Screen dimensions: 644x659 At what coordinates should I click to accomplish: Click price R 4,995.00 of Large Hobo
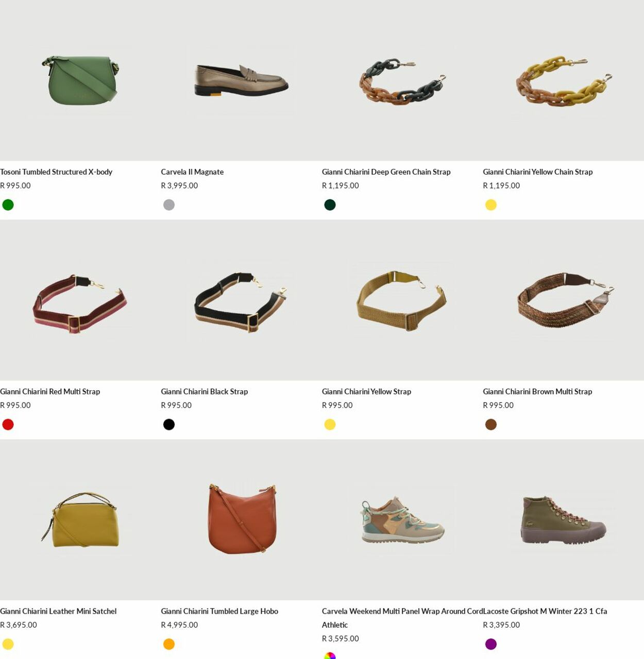pos(179,625)
